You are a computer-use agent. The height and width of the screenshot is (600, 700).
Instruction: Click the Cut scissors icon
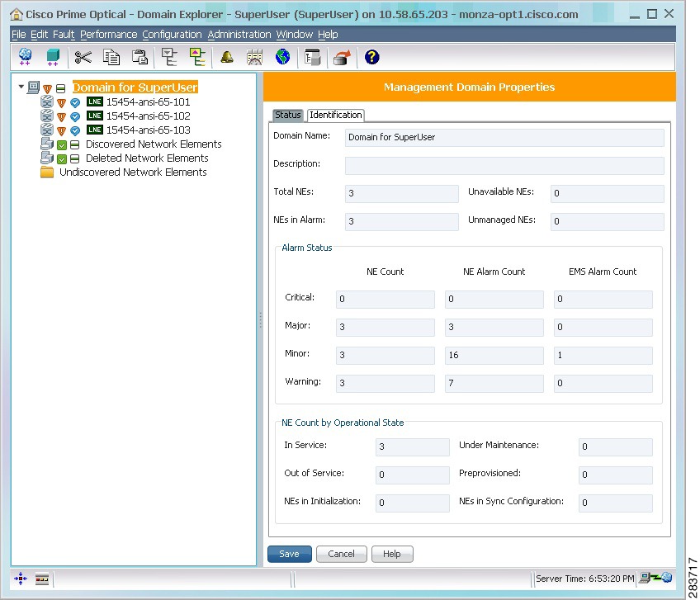coord(83,57)
